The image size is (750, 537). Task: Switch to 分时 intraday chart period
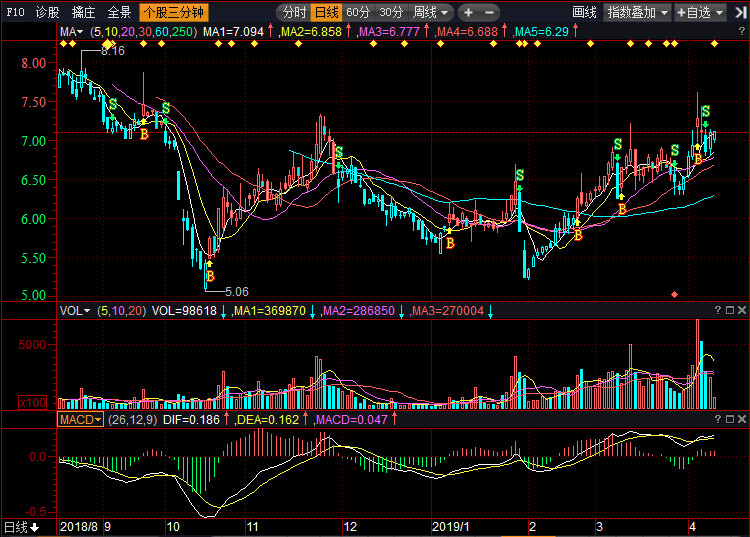(x=293, y=13)
